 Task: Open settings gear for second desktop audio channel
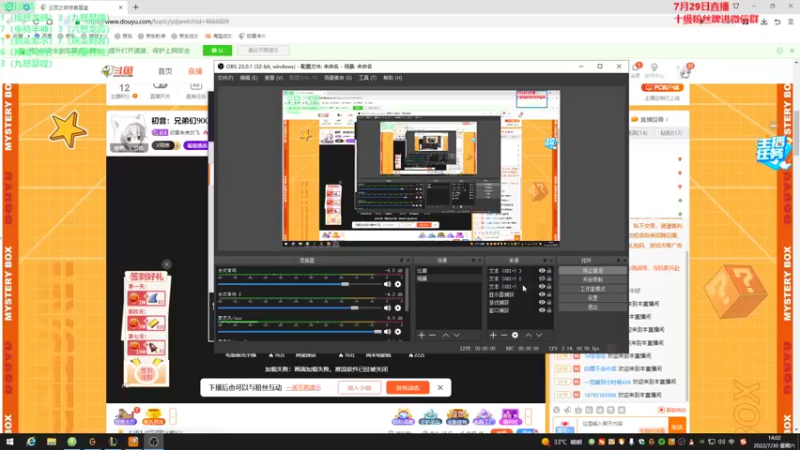(398, 308)
